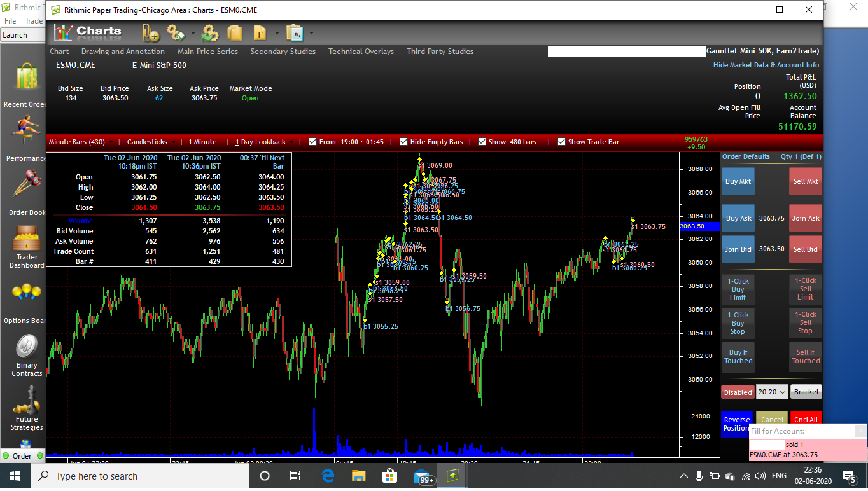Click in the Windows taskbar search box
This screenshot has height=491, width=868.
(x=140, y=476)
